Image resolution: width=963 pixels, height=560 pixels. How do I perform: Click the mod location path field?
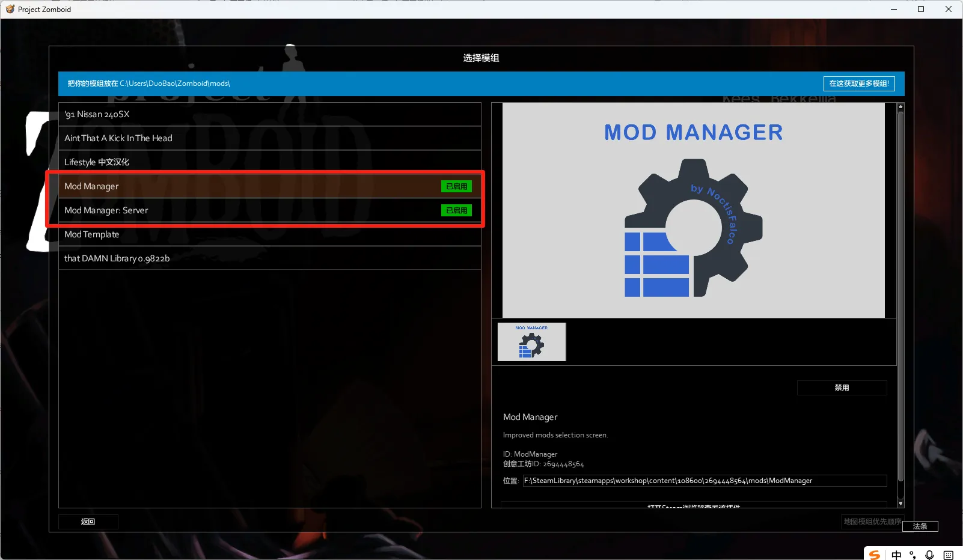click(705, 481)
